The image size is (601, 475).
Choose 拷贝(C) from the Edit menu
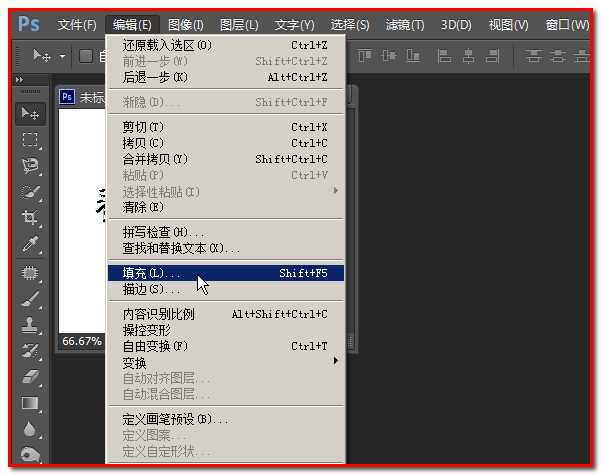pos(225,143)
